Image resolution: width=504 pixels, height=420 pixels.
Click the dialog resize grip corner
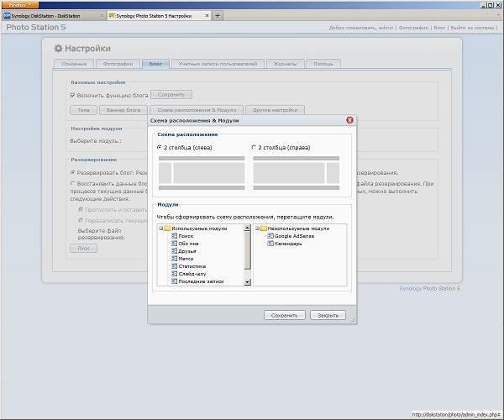pyautogui.click(x=354, y=320)
